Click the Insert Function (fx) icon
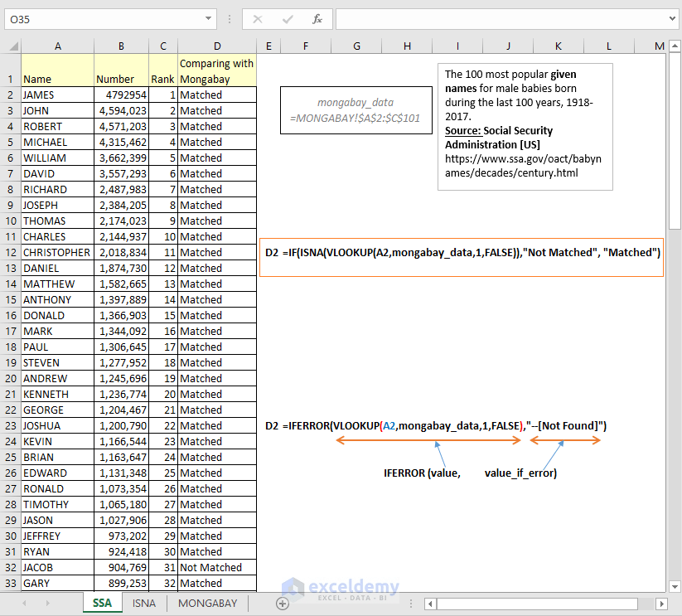Screen dimensions: 682x616 coord(317,18)
